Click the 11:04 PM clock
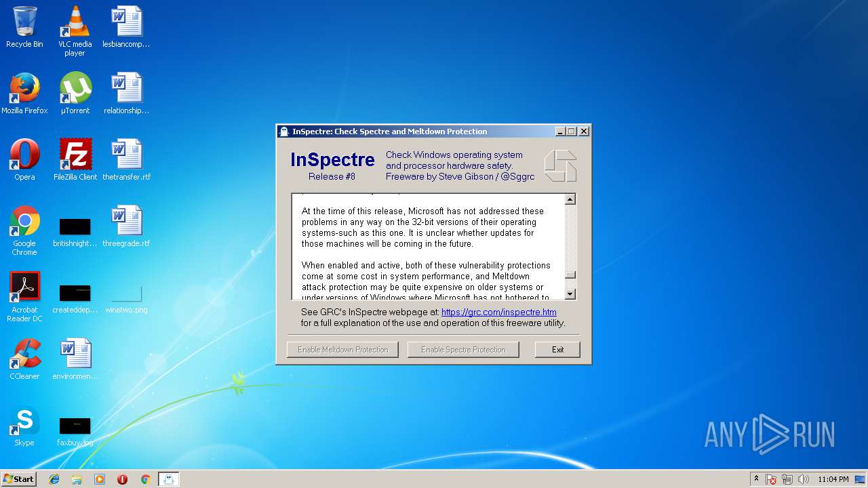Viewport: 868px width, 488px height. [833, 479]
